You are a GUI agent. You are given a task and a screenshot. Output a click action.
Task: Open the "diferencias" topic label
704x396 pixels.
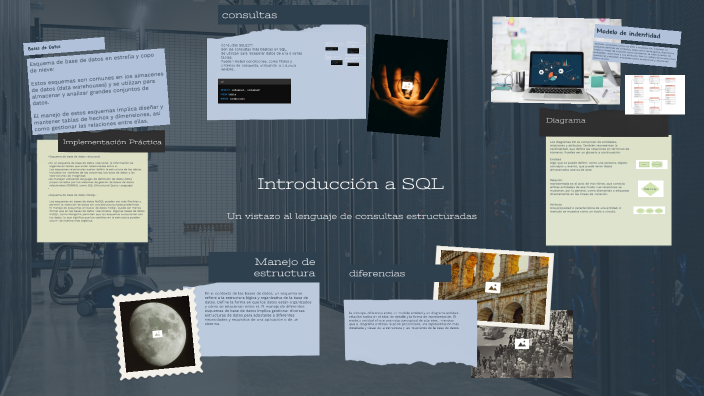377,273
